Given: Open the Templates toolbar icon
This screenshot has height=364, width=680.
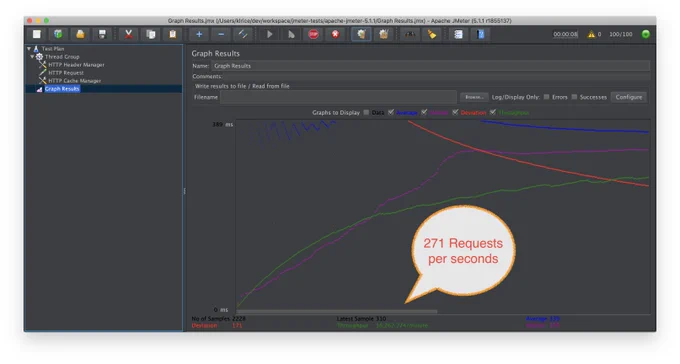Looking at the screenshot, I should point(58,34).
